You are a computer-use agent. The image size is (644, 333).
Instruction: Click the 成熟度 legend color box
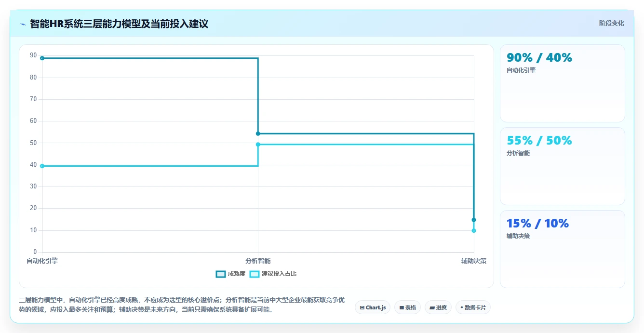221,274
